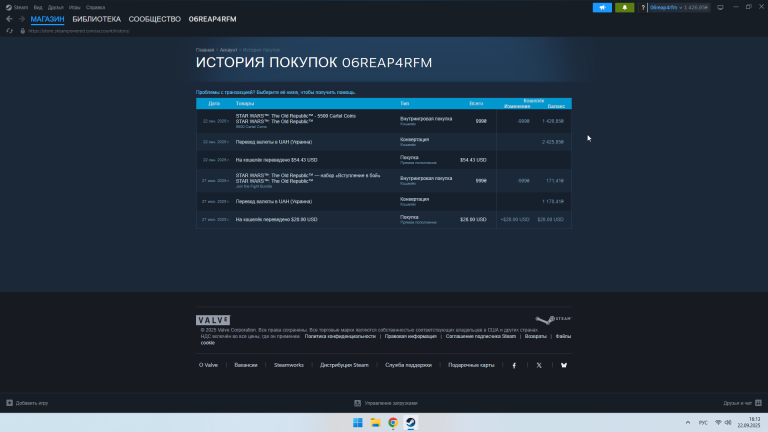Open the notifications bell button
The image size is (768, 432).
pos(624,7)
